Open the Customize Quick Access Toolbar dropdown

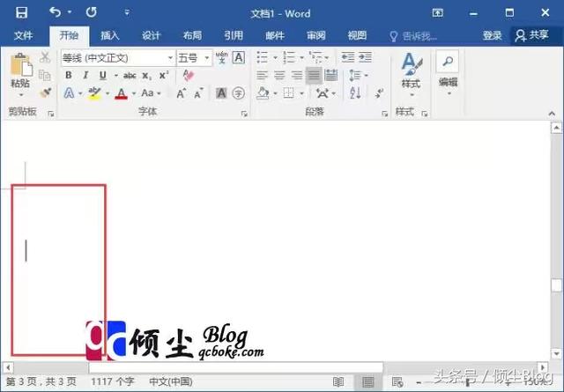click(x=127, y=13)
